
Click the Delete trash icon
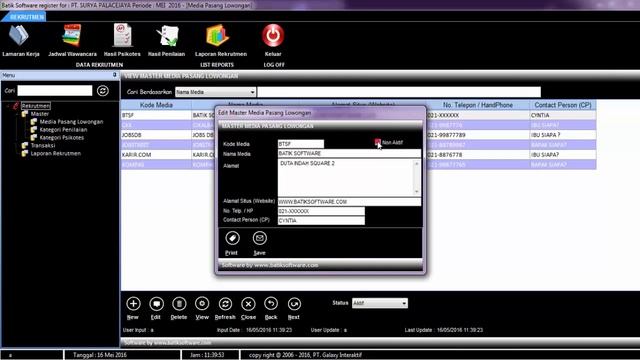[179, 304]
